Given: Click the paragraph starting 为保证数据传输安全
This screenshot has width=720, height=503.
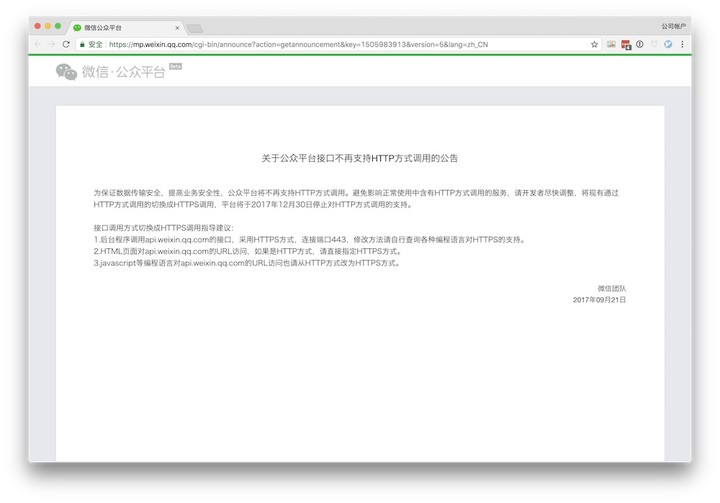Looking at the screenshot, I should [x=356, y=198].
